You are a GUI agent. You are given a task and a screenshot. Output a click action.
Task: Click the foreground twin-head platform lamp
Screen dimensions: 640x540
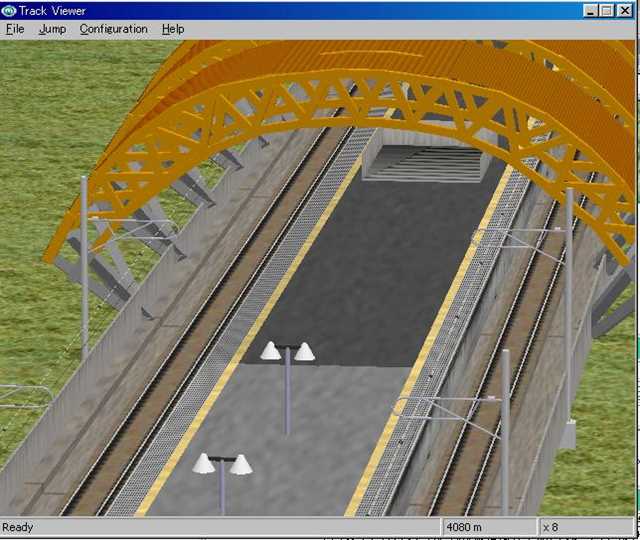point(222,466)
